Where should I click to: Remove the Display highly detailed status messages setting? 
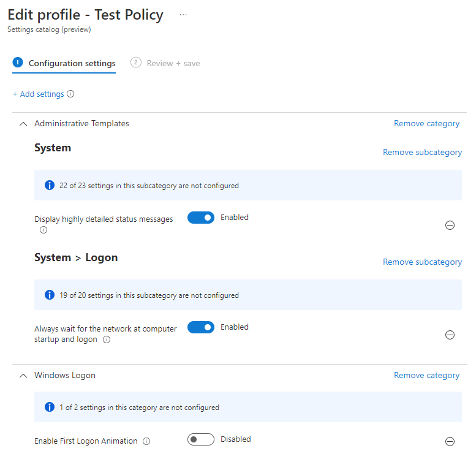pos(450,225)
